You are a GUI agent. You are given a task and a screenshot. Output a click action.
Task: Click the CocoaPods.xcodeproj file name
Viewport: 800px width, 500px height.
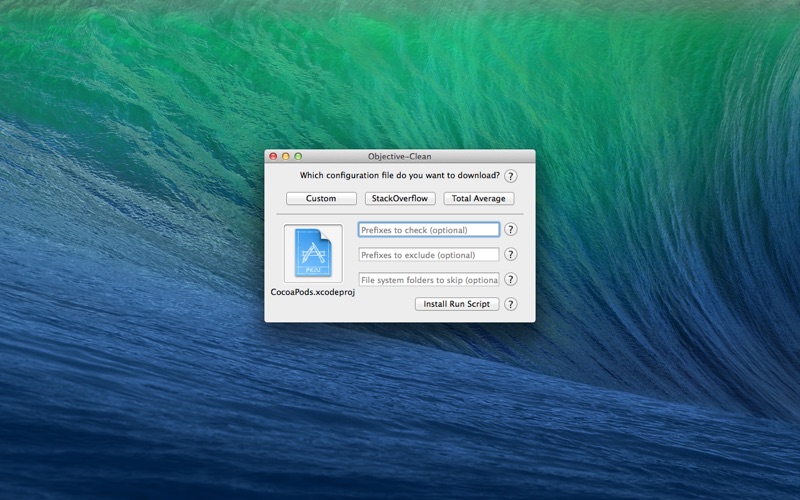(x=313, y=292)
